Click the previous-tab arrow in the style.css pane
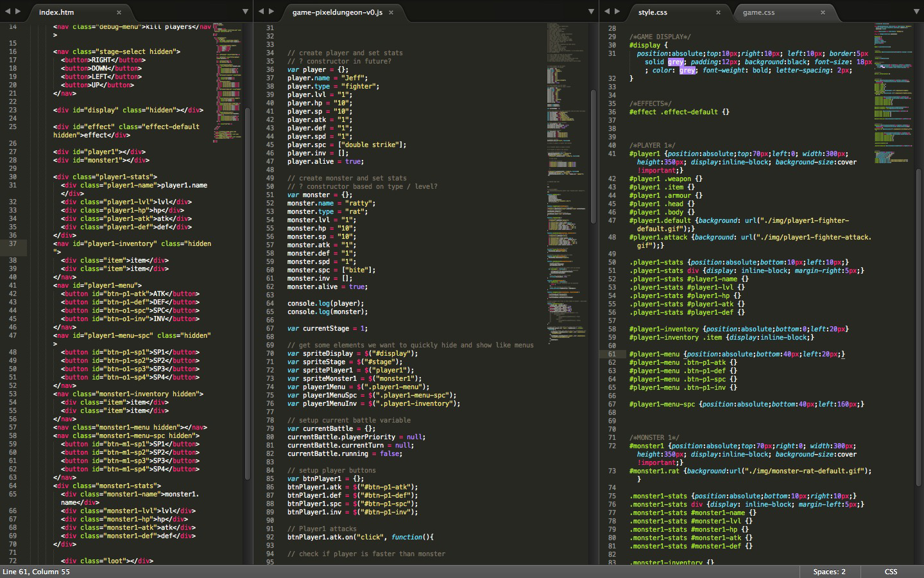 point(606,12)
